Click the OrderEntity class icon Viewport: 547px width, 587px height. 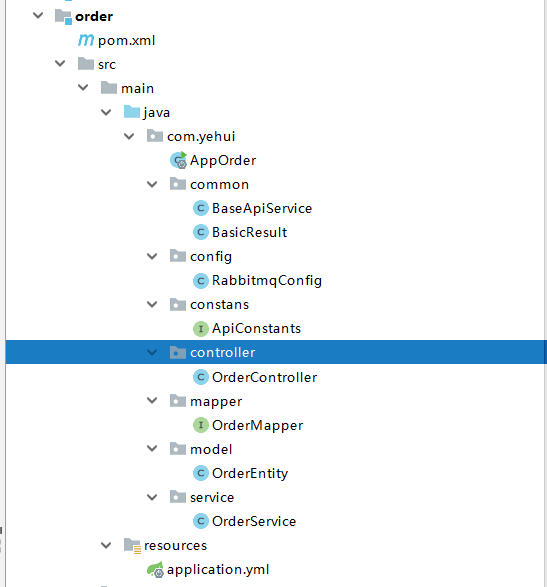pyautogui.click(x=201, y=473)
